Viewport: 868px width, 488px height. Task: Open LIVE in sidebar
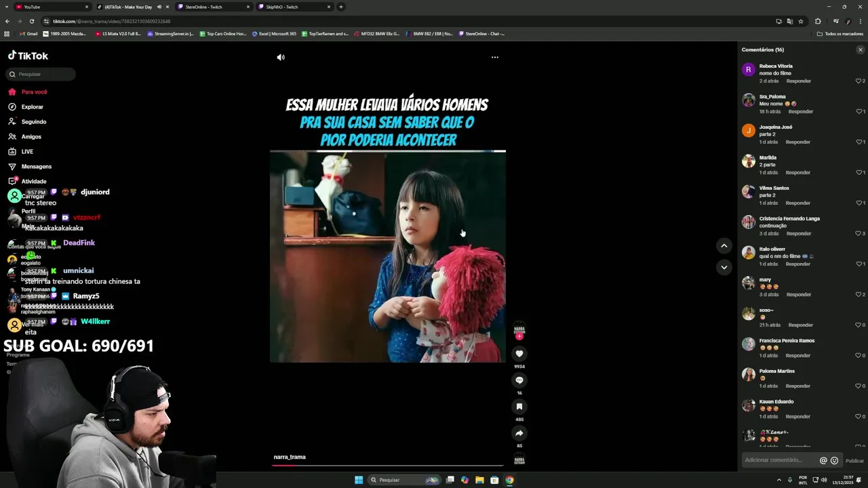pos(27,152)
